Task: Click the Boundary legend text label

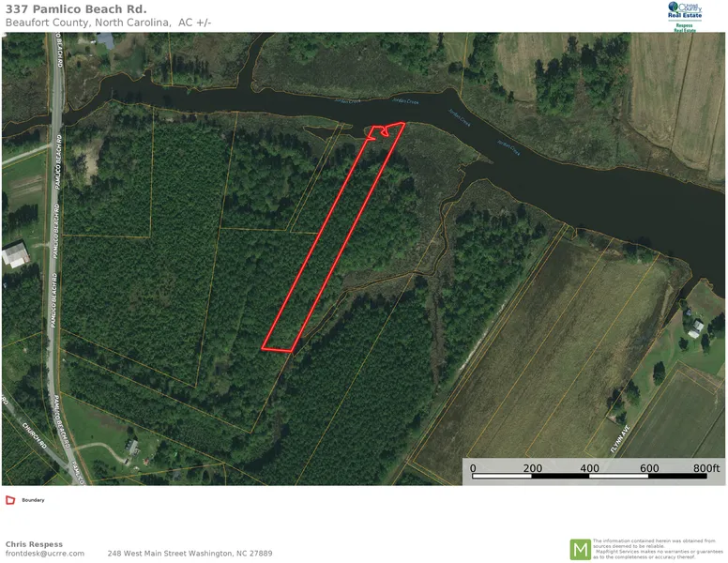Action: click(33, 500)
